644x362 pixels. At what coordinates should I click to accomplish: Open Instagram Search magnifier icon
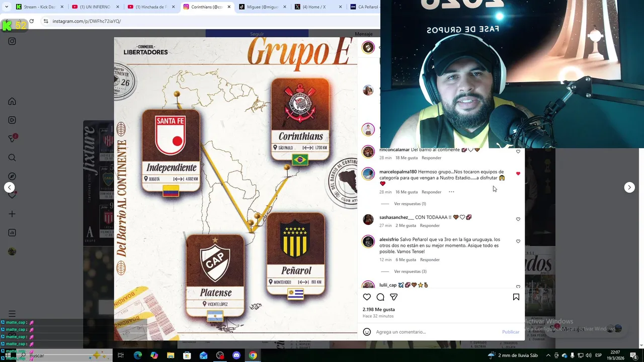click(x=12, y=158)
